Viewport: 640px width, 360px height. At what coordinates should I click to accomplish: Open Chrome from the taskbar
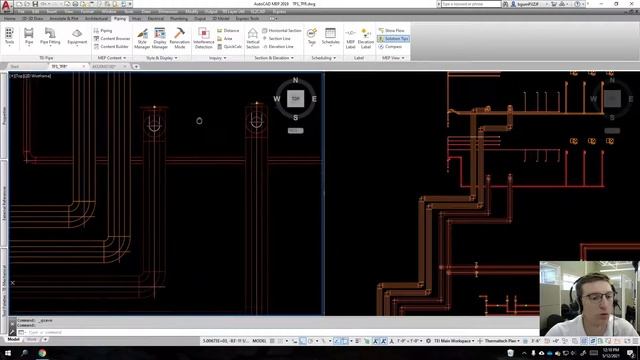pos(42,353)
